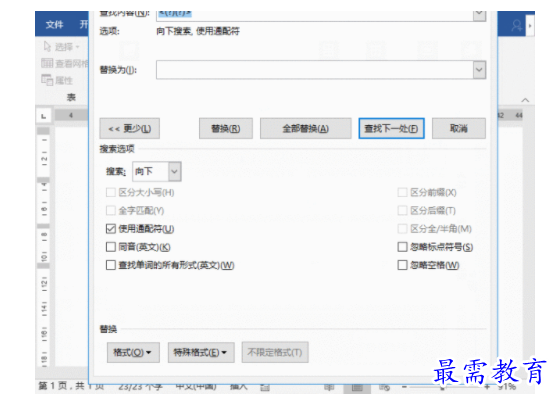Collapse options with << 更少(L)

pyautogui.click(x=130, y=128)
